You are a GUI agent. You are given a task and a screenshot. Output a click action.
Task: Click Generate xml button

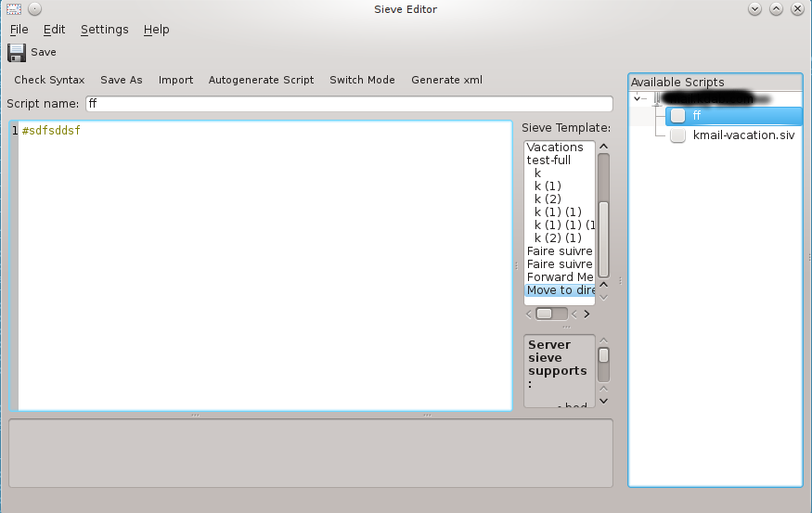(x=446, y=80)
